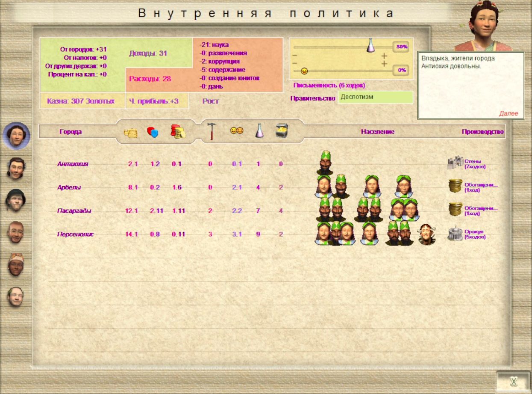Click the Производство column header
The width and height of the screenshot is (532, 394).
pos(483,132)
